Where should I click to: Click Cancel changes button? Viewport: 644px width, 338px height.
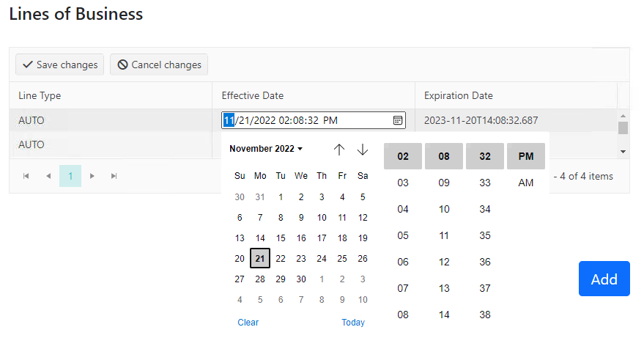click(x=159, y=65)
